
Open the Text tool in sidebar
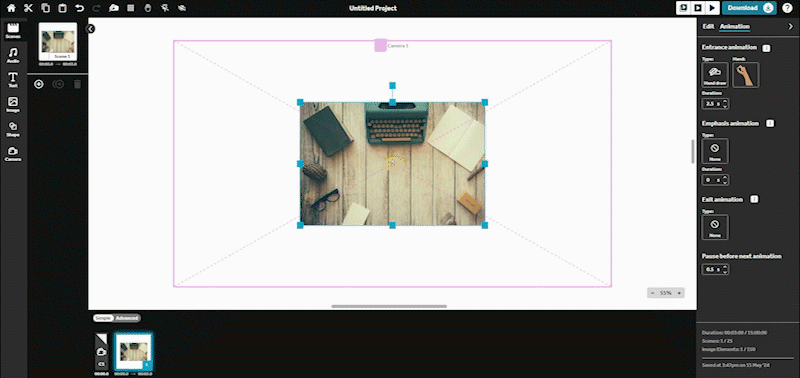tap(13, 80)
